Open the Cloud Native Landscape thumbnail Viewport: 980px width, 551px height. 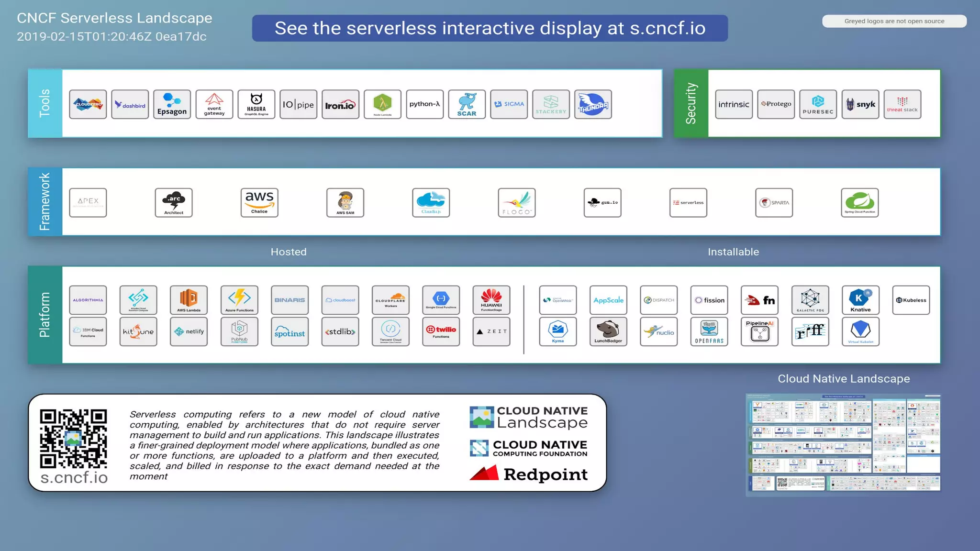click(843, 444)
